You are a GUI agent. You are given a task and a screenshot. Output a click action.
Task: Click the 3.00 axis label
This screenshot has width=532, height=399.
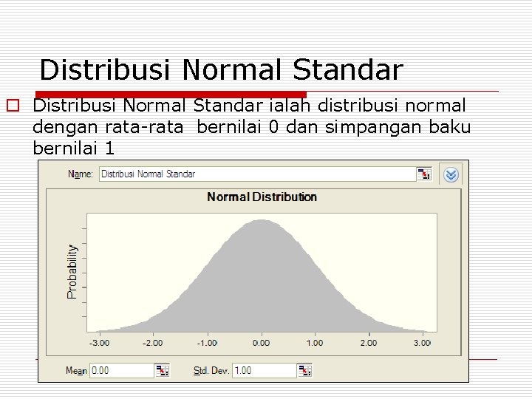pyautogui.click(x=422, y=343)
